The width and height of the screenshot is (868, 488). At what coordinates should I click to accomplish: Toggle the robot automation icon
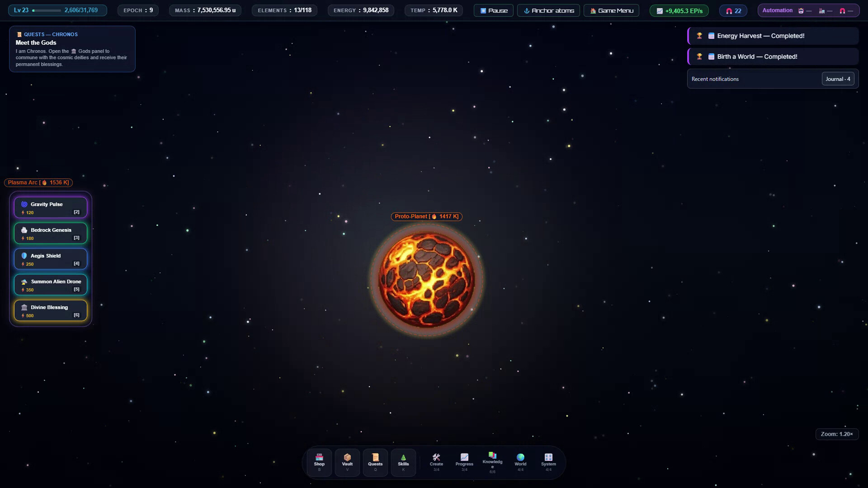[x=805, y=11]
